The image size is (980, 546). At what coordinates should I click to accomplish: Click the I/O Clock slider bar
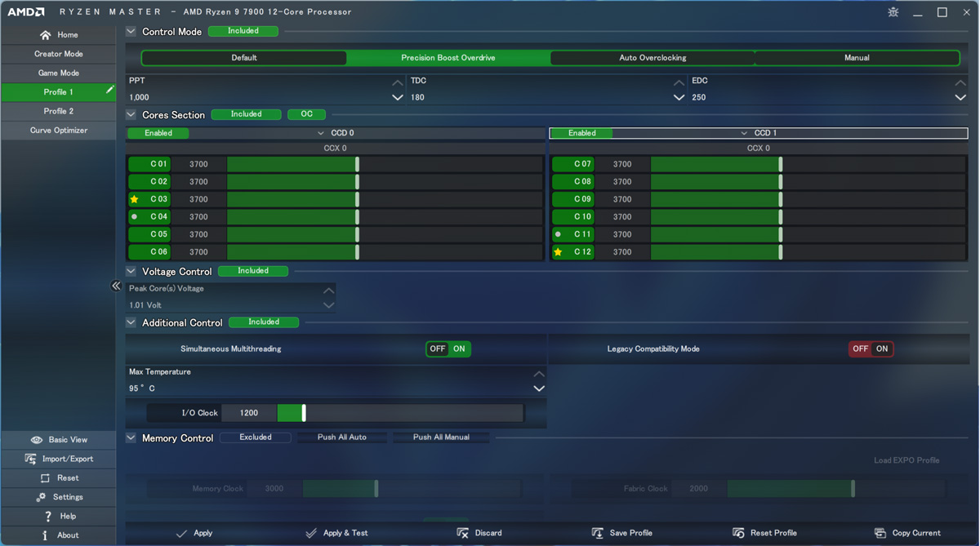point(400,413)
